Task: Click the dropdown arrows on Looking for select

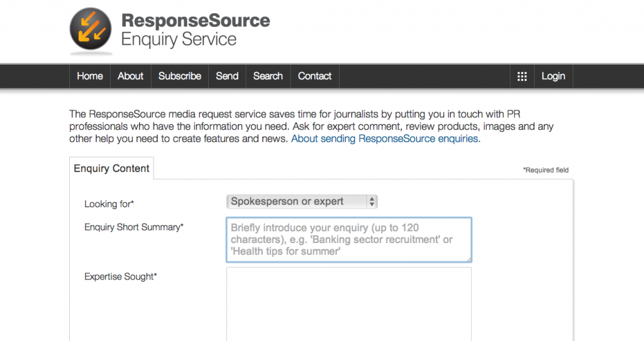Action: [x=372, y=202]
